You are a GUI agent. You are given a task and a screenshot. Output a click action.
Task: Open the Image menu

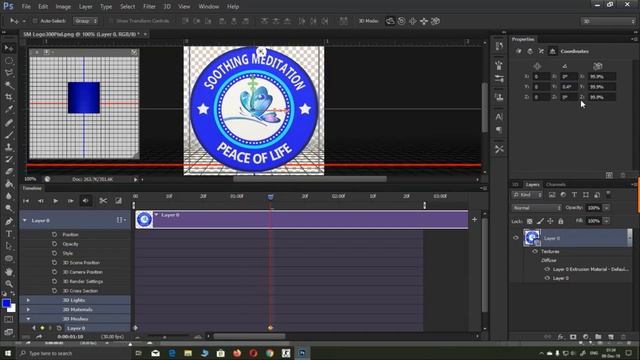(x=63, y=7)
